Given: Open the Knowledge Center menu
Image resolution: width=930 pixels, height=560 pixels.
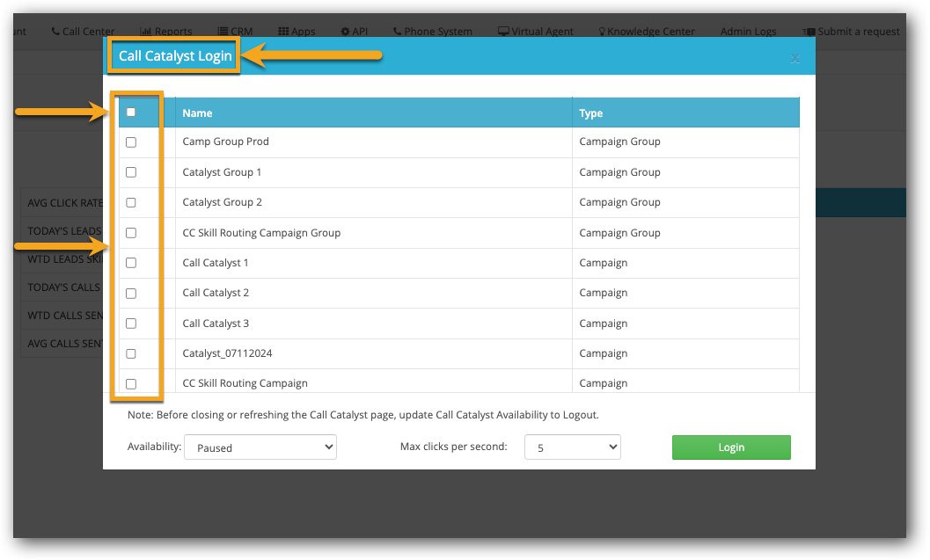Looking at the screenshot, I should click(x=647, y=32).
